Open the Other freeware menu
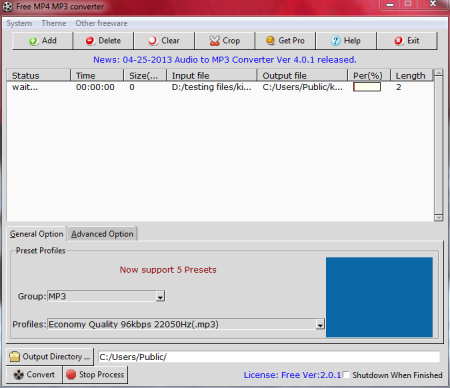Screen dimensions: 450x388 point(101,23)
